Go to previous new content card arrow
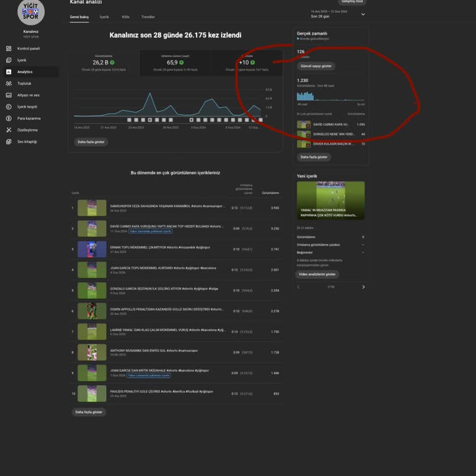This screenshot has height=476, width=476. click(x=298, y=287)
